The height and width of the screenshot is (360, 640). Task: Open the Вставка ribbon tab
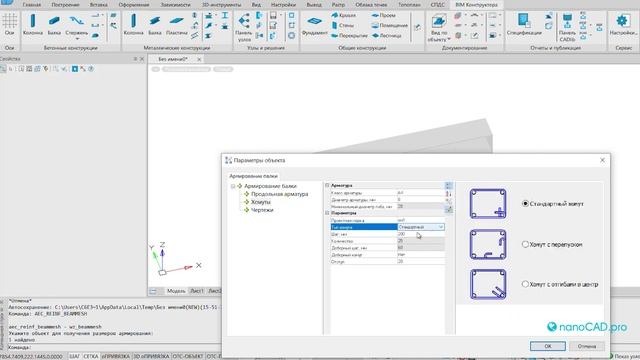(x=99, y=5)
